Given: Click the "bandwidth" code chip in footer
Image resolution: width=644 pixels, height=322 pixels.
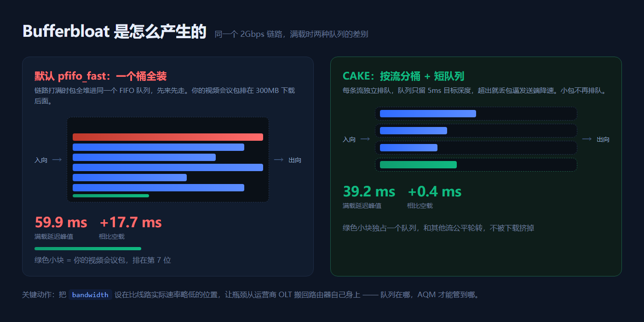Looking at the screenshot, I should (90, 295).
